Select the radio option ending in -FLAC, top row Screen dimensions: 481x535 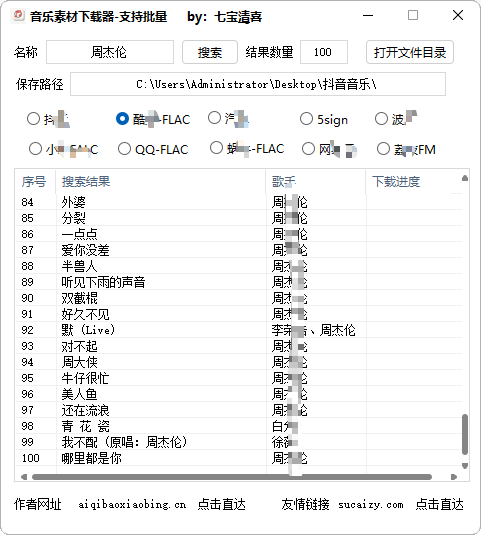pos(122,119)
